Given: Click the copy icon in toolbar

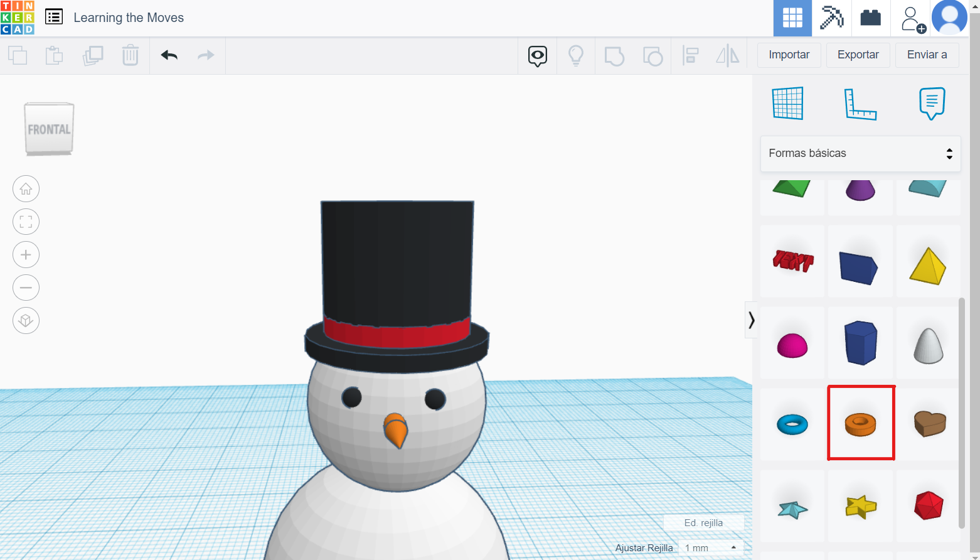Looking at the screenshot, I should (x=18, y=55).
